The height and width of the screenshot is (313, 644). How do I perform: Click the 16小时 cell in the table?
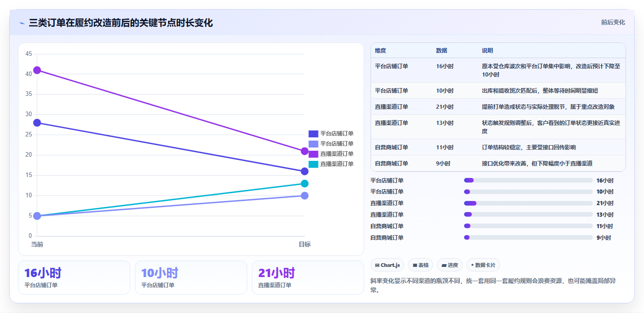click(x=445, y=66)
